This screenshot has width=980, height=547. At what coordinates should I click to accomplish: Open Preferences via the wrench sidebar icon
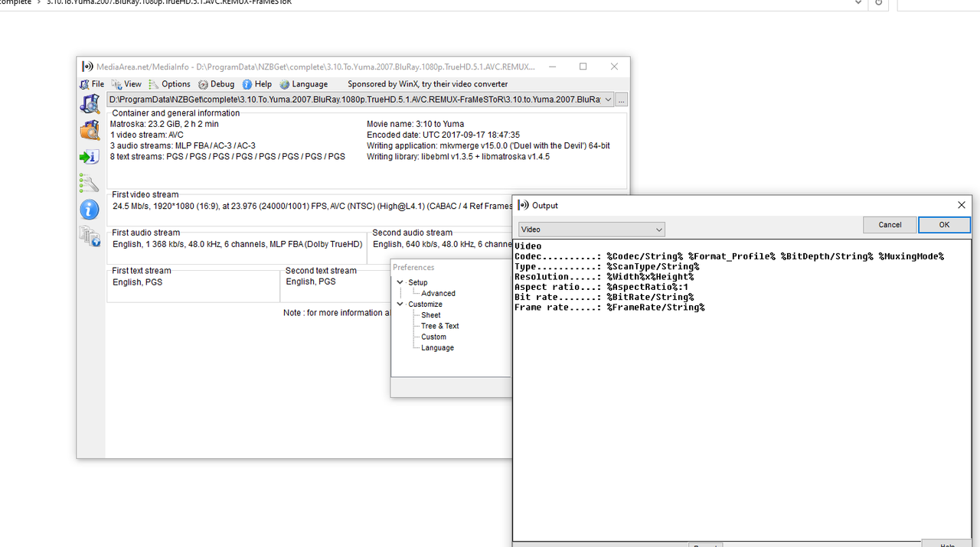click(89, 183)
